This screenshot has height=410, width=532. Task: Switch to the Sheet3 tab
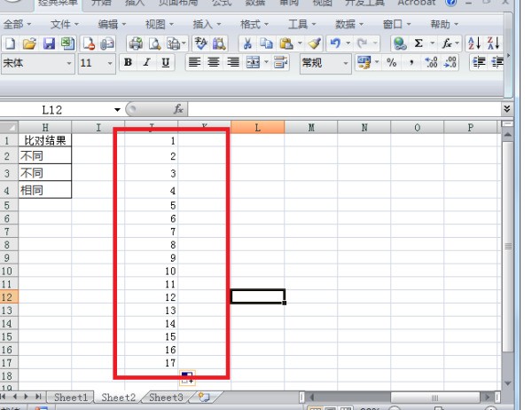click(x=166, y=397)
